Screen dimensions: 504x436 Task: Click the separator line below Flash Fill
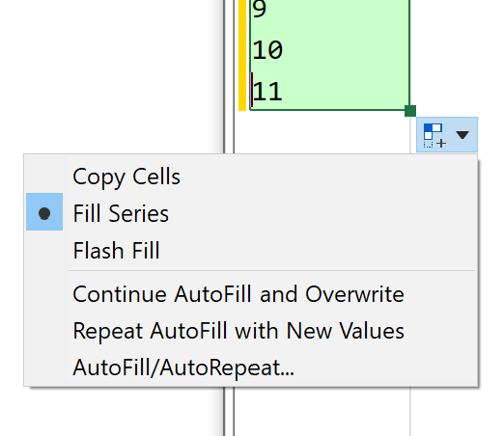[x=271, y=271]
